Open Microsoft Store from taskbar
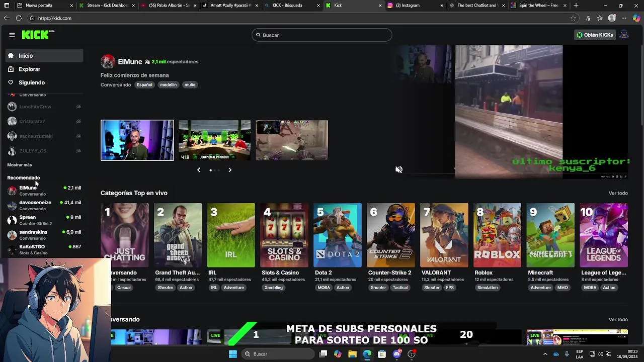 [x=382, y=354]
